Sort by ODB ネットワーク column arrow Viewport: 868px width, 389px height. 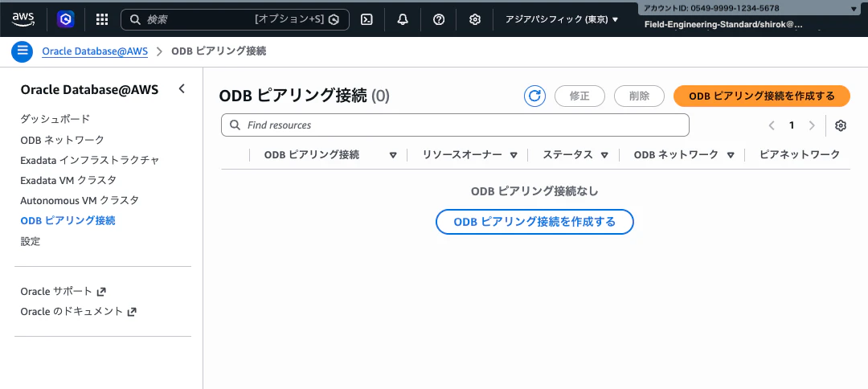click(x=731, y=155)
